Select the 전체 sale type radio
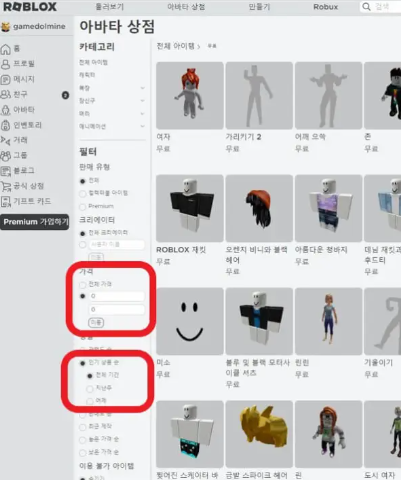This screenshot has width=401, height=480. point(82,181)
